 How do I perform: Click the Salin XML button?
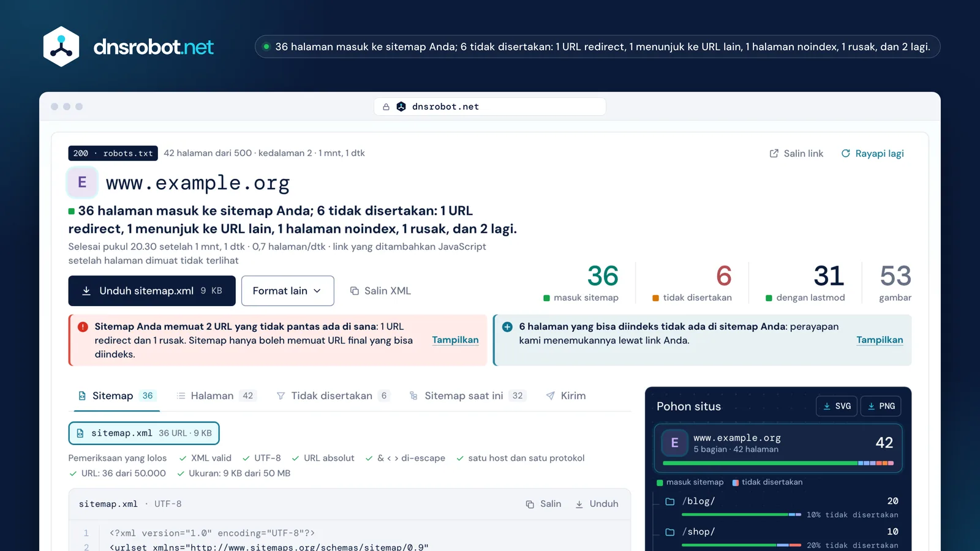380,291
